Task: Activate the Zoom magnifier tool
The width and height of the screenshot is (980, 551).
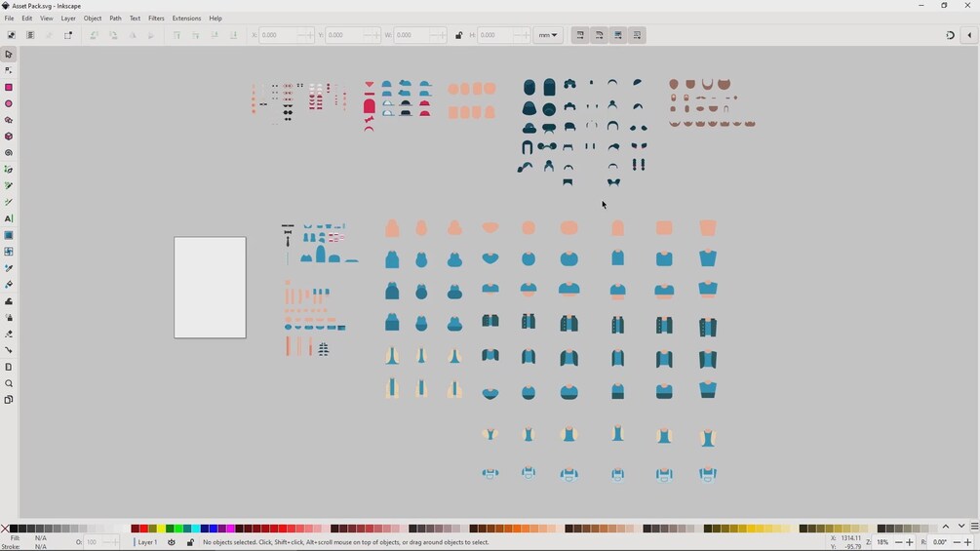Action: click(x=9, y=383)
